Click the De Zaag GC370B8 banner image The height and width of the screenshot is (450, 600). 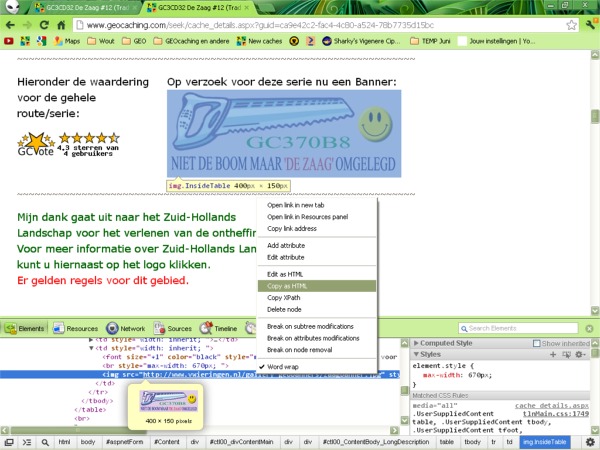coord(284,133)
